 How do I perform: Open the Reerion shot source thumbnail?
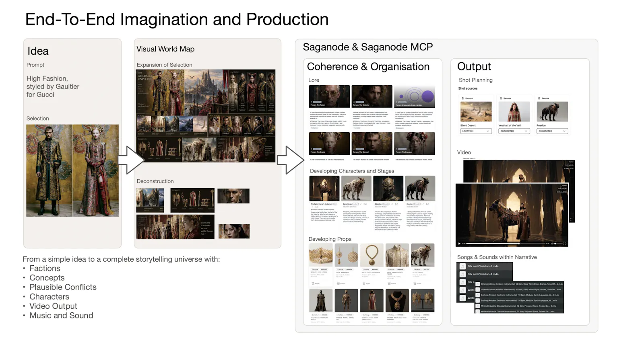click(x=552, y=112)
